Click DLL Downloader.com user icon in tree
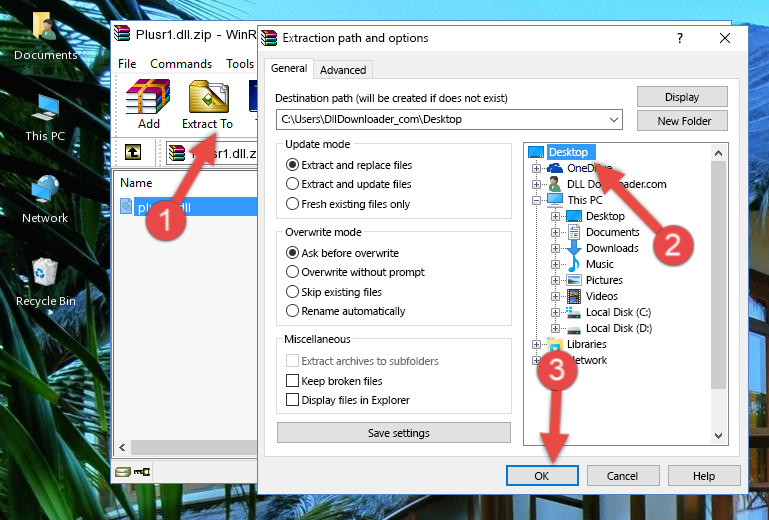 [555, 184]
